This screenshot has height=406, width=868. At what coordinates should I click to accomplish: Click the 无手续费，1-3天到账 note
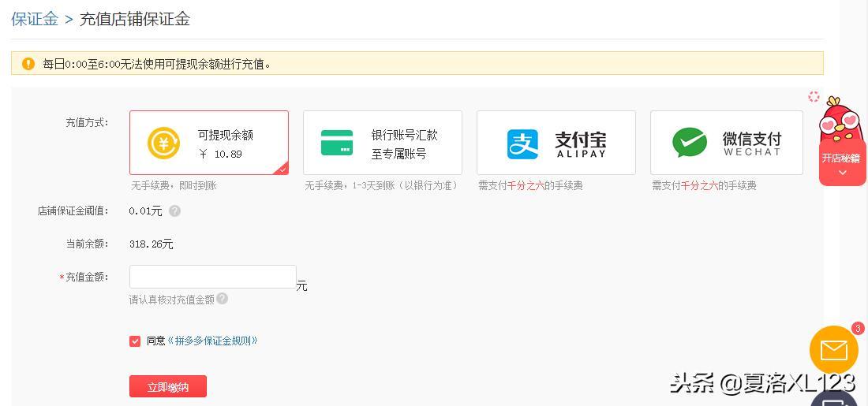pyautogui.click(x=381, y=186)
